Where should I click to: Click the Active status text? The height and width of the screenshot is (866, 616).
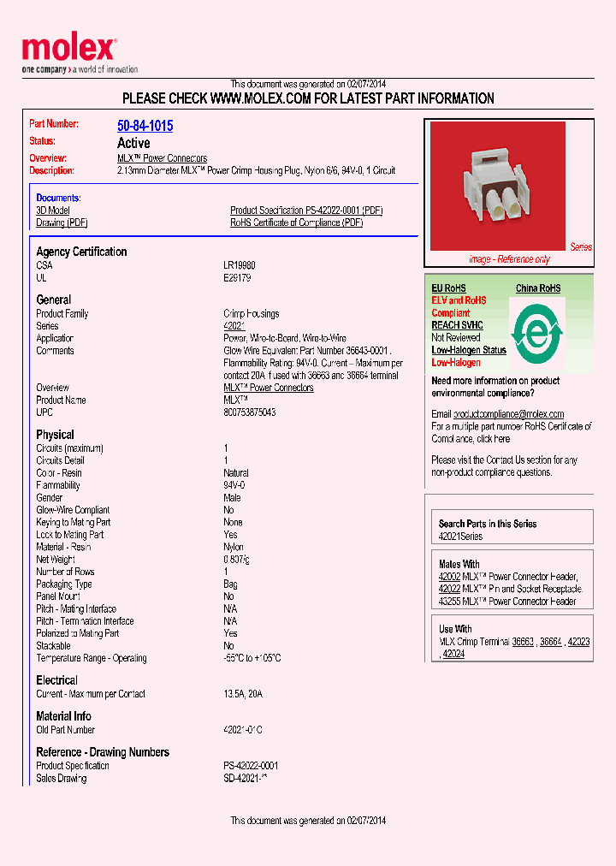(x=133, y=143)
